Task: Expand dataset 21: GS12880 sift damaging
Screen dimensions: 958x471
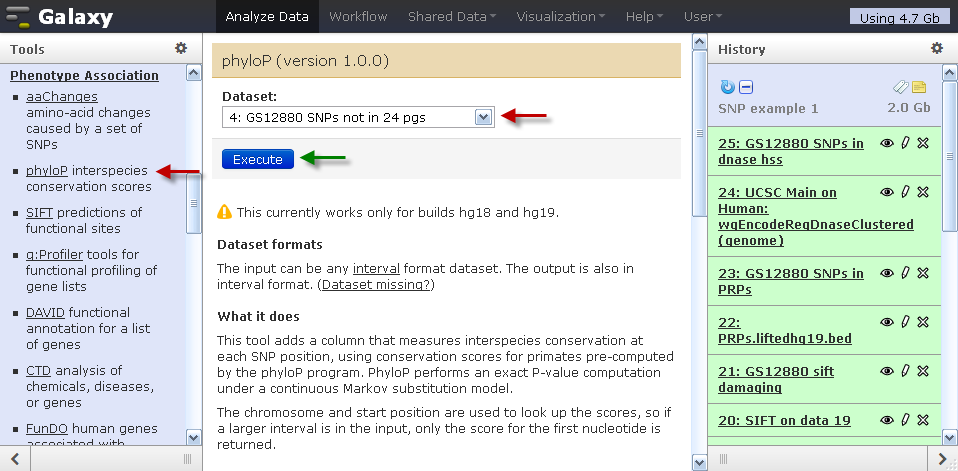Action: coord(776,379)
